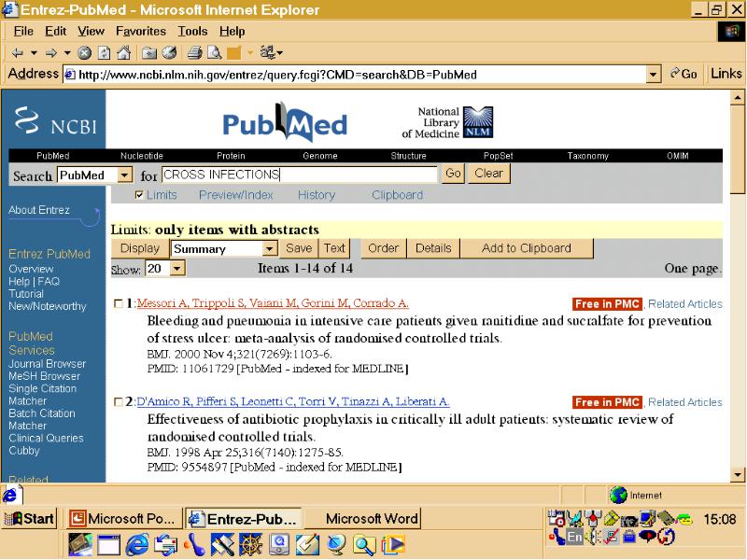Click the Add to Clipboard button
Image resolution: width=747 pixels, height=560 pixels.
coord(527,248)
